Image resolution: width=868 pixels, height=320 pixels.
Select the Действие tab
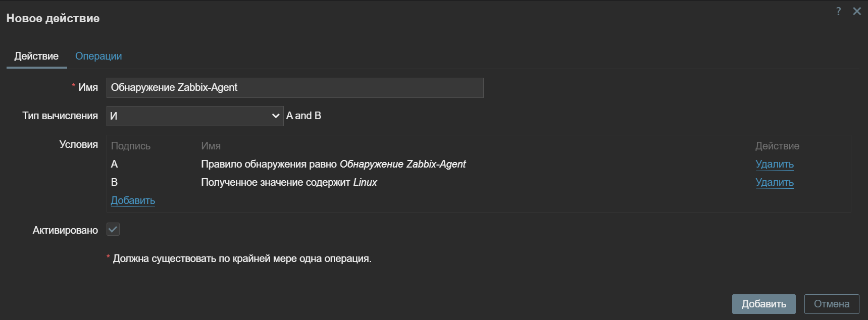click(36, 56)
